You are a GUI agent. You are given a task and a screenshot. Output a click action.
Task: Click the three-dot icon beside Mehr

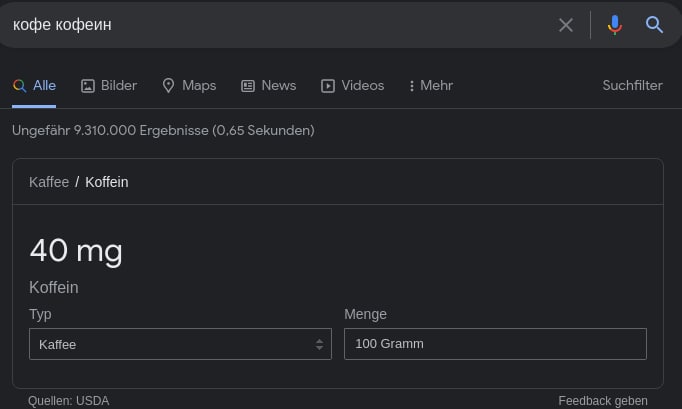(x=411, y=86)
